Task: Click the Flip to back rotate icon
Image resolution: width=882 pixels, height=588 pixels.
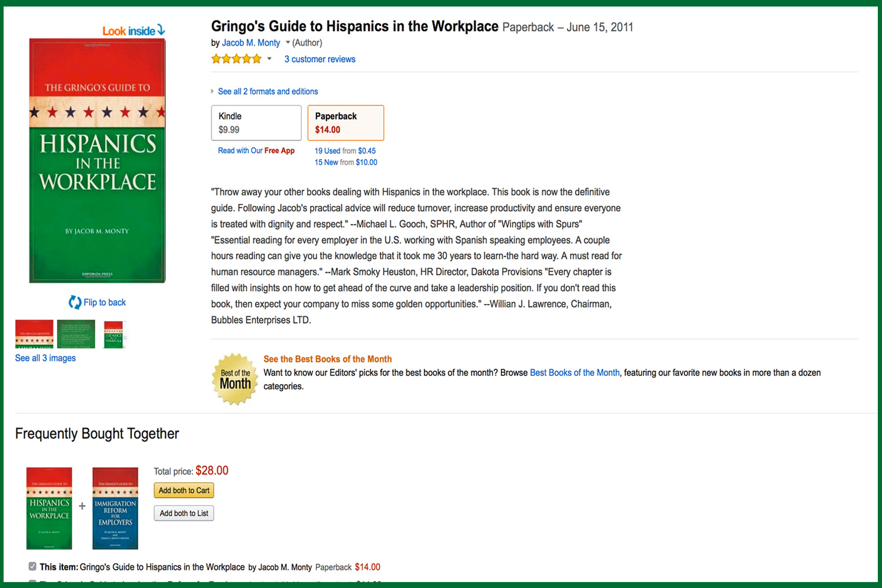Action: click(x=75, y=302)
